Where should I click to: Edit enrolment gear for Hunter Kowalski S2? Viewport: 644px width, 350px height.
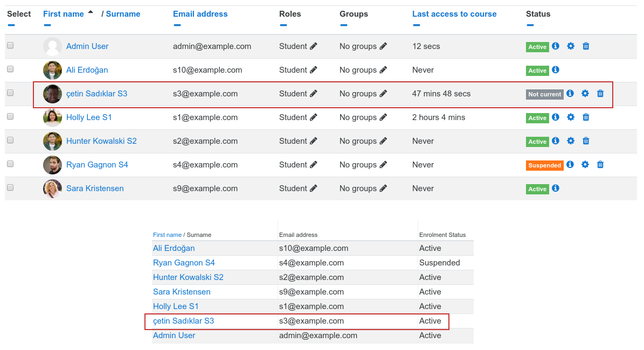[x=571, y=141]
